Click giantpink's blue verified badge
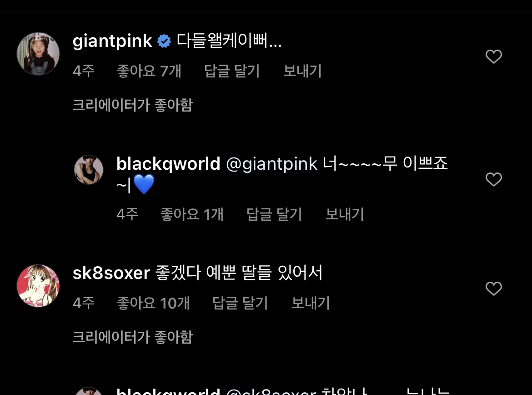Image resolution: width=532 pixels, height=395 pixels. click(x=164, y=41)
